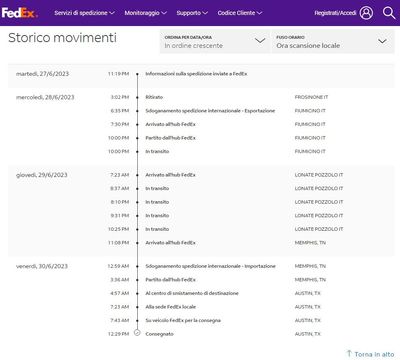Click timeline dot for Ritirato event

[137, 97]
